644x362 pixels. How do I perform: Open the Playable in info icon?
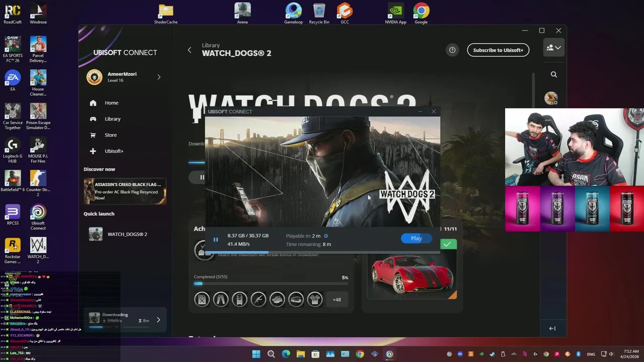click(326, 236)
